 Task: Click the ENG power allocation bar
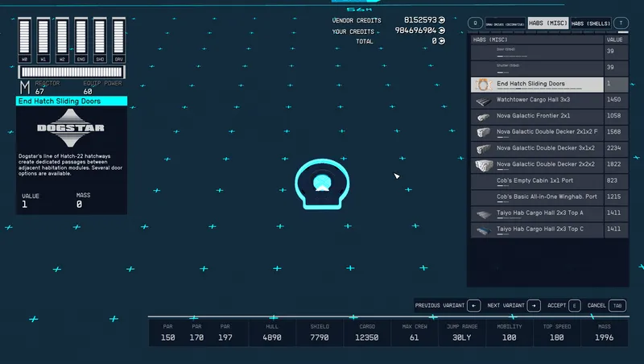81,39
